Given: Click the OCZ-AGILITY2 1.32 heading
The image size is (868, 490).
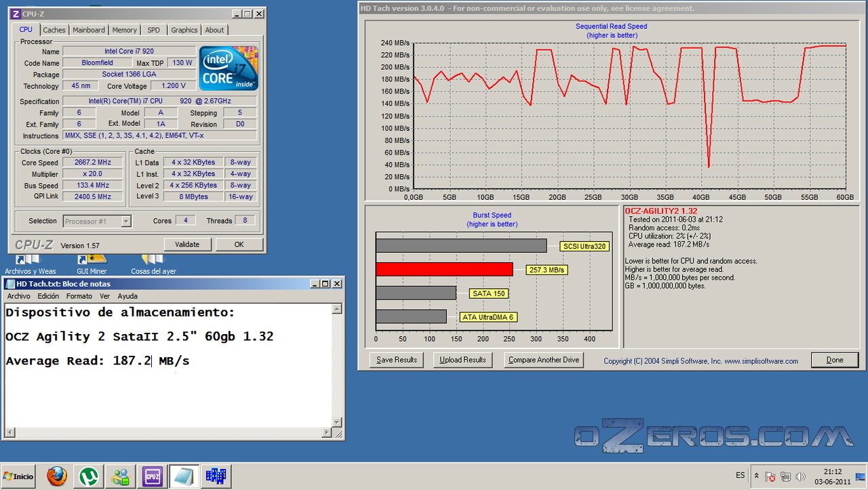Looking at the screenshot, I should [x=661, y=211].
